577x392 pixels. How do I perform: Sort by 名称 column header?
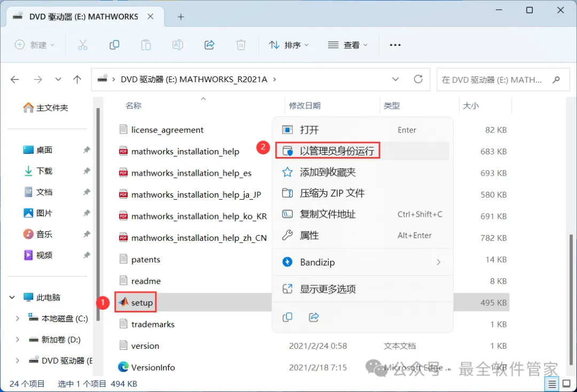click(x=133, y=106)
